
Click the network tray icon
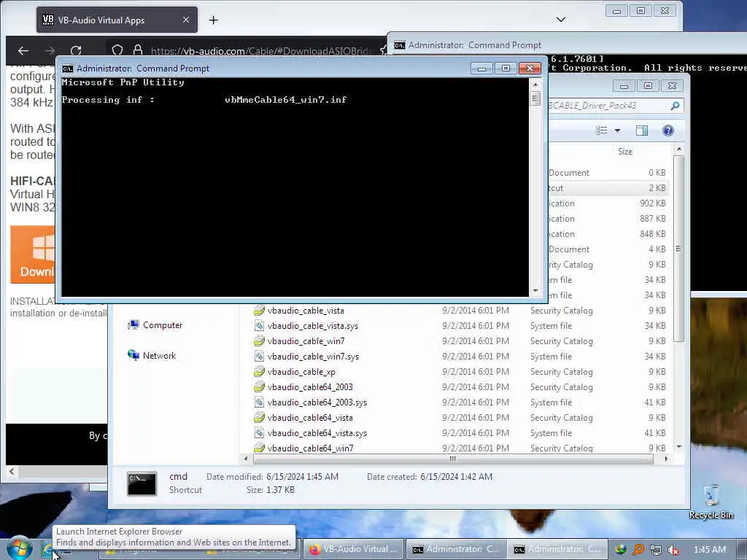coord(656,550)
